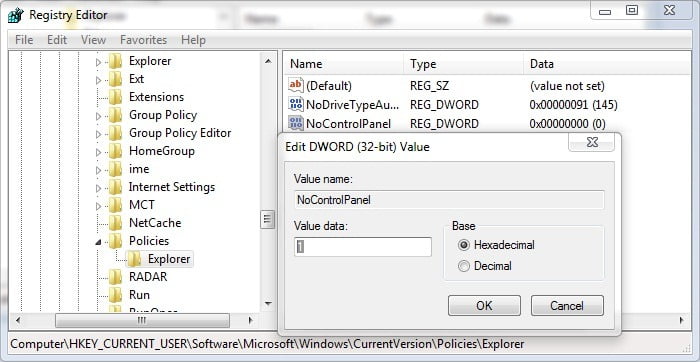Screen dimensions: 700x362
Task: Select the Decimal base option
Action: pos(464,266)
